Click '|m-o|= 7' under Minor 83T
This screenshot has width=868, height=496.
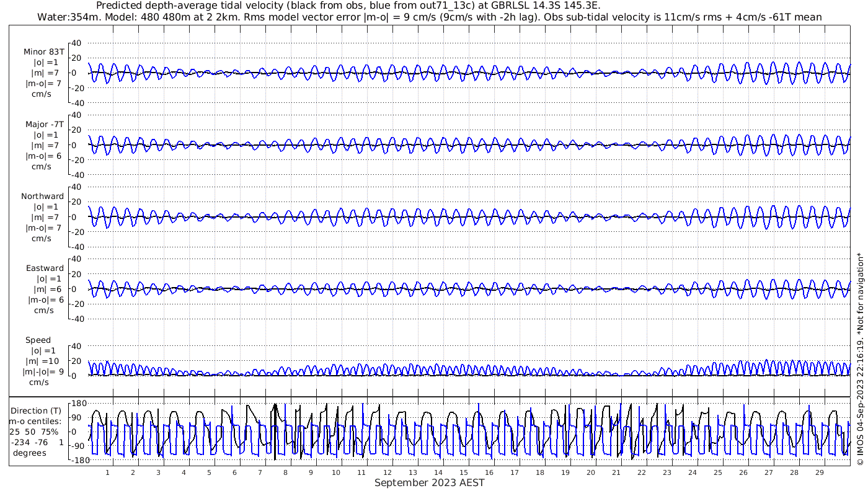43,83
